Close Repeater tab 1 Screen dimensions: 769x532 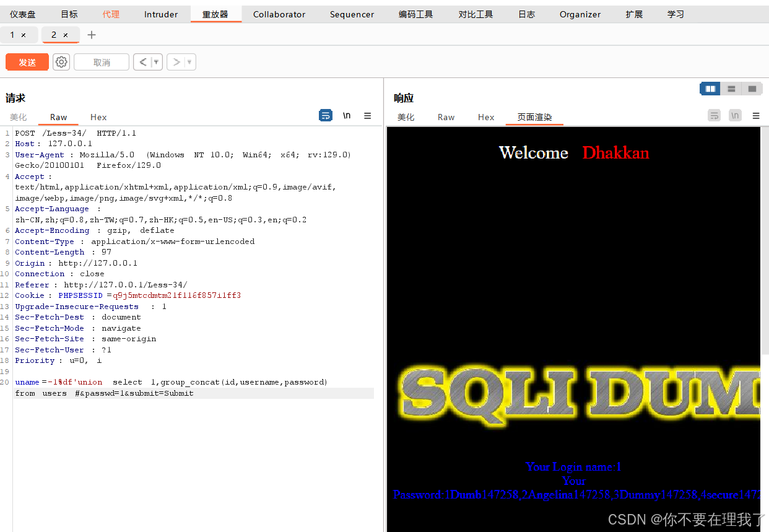point(24,35)
